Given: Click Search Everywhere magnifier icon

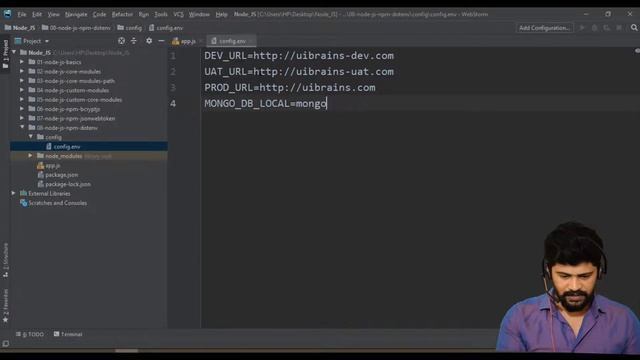Looking at the screenshot, I should [634, 28].
